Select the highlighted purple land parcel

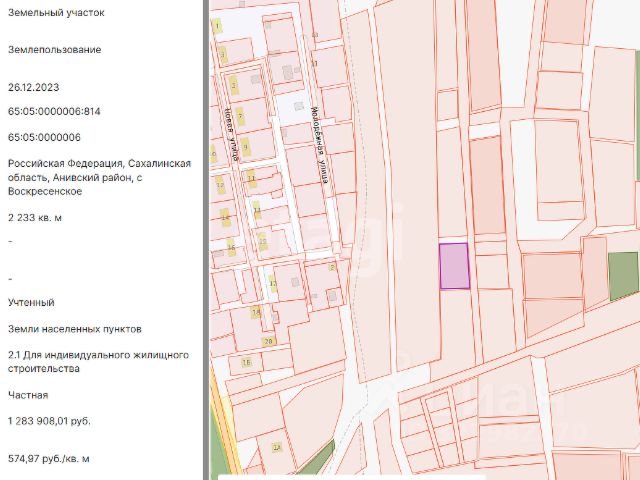454,267
